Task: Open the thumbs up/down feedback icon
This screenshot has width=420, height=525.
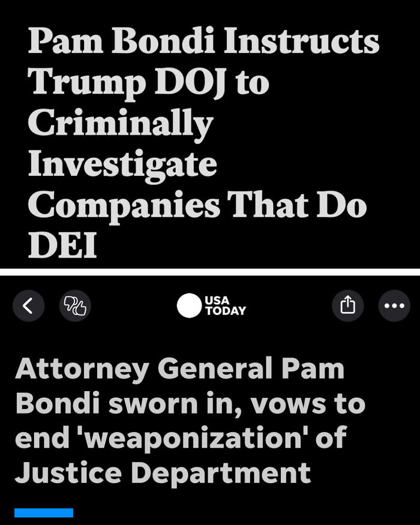Action: coord(75,305)
